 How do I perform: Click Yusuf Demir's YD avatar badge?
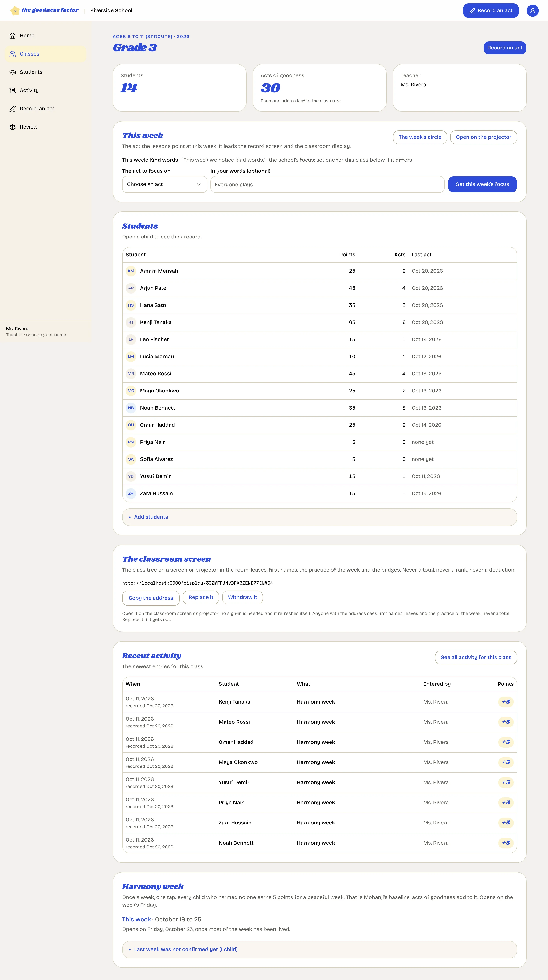[x=131, y=477]
